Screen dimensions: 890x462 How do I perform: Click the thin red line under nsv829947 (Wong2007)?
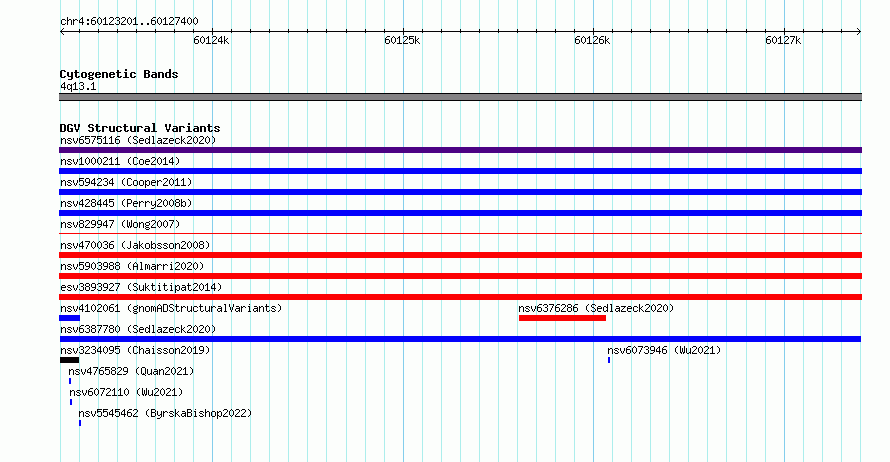click(460, 233)
